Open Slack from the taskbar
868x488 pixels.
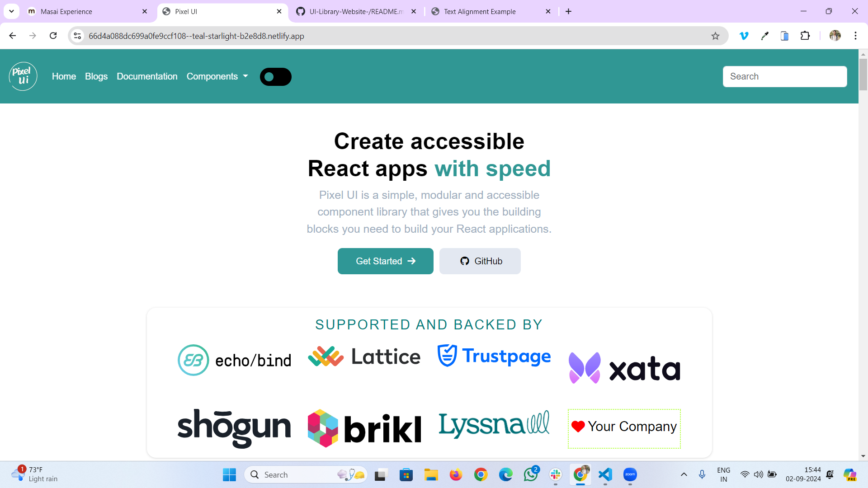[556, 474]
